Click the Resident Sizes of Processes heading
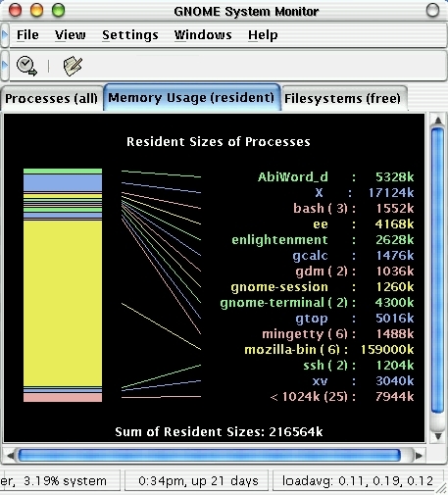The width and height of the screenshot is (448, 495). click(x=219, y=142)
